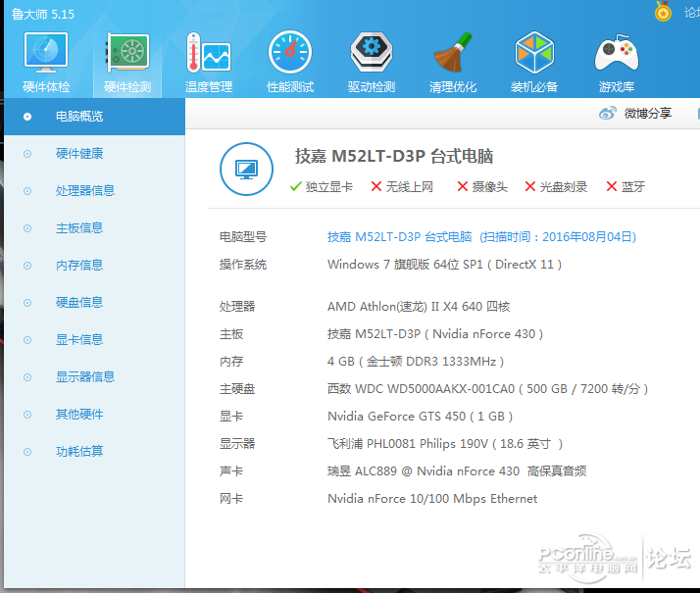Click red X beside 无线上网

coord(376,186)
